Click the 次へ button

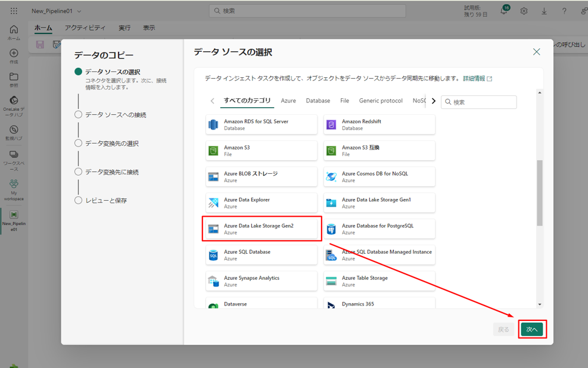coord(531,329)
